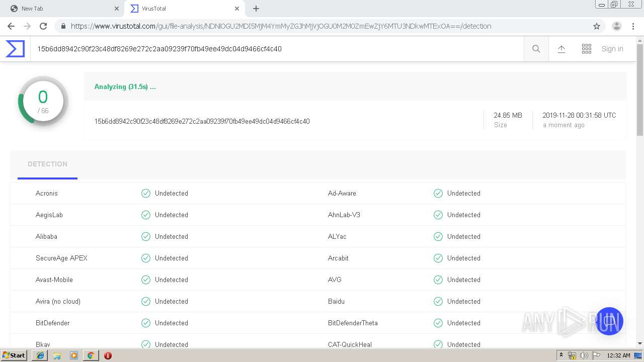Viewport: 644px width, 362px height.
Task: Click the Sign in link
Action: 612,49
